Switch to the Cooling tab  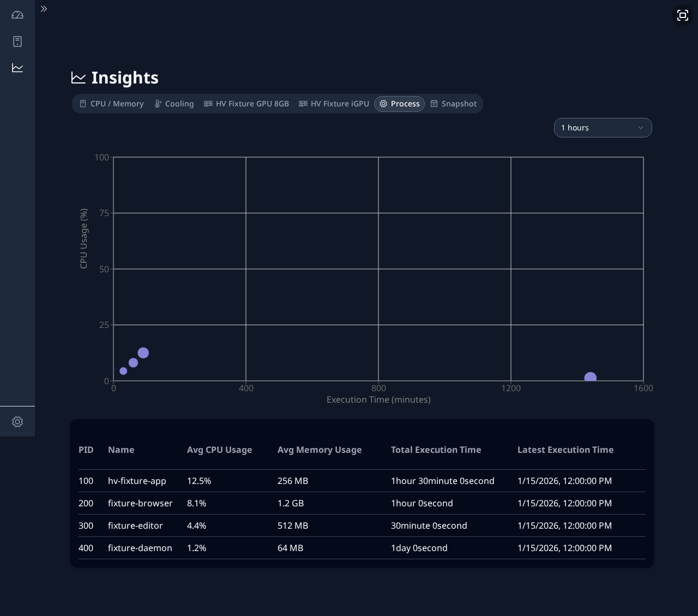pyautogui.click(x=174, y=104)
